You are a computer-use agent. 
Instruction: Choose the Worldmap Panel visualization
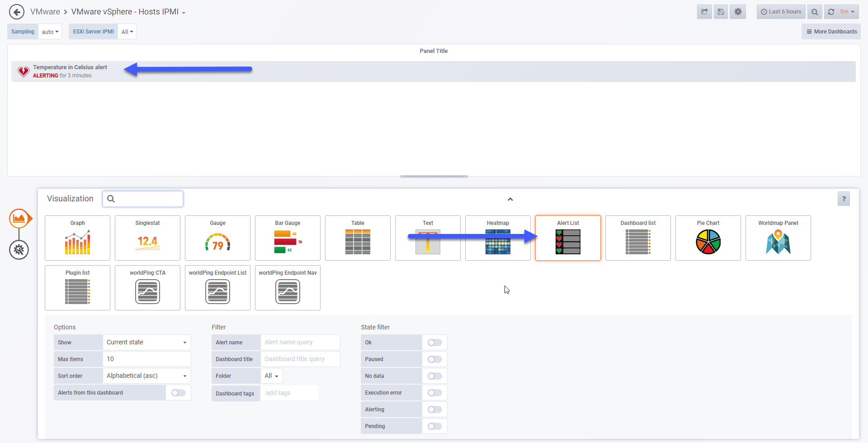click(x=778, y=238)
